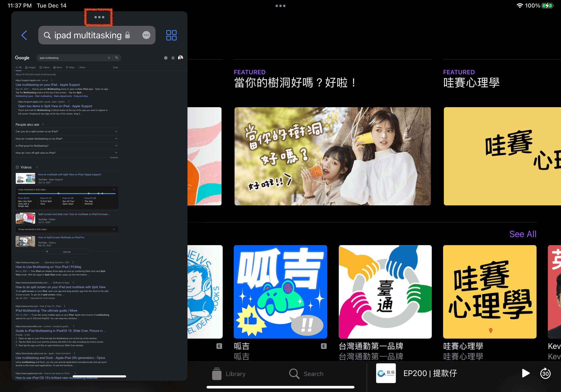Open featured podcast 當你的樹洞好嗎 artwork
This screenshot has height=392, width=561.
333,156
